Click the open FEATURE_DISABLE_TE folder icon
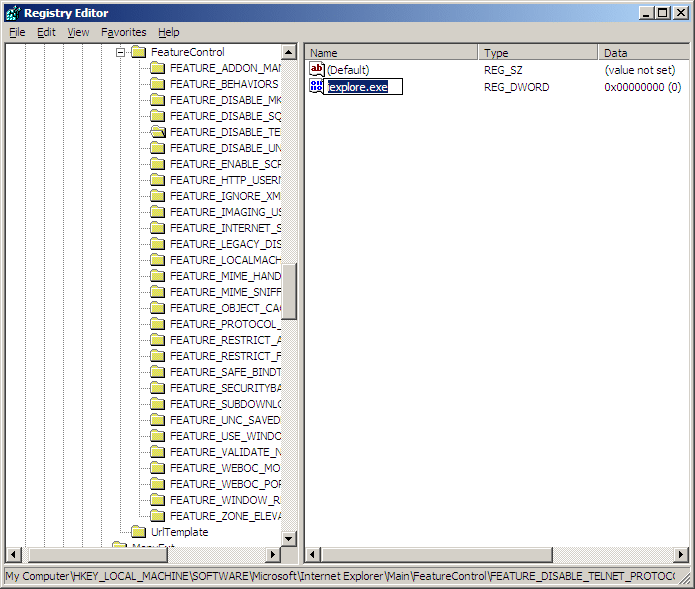This screenshot has height=589, width=695. pos(157,132)
